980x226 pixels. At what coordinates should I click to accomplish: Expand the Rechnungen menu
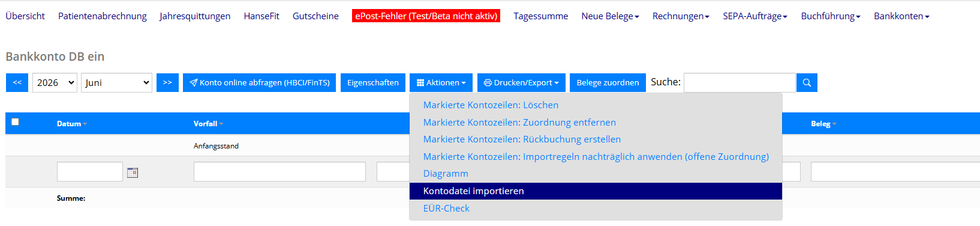click(x=681, y=16)
